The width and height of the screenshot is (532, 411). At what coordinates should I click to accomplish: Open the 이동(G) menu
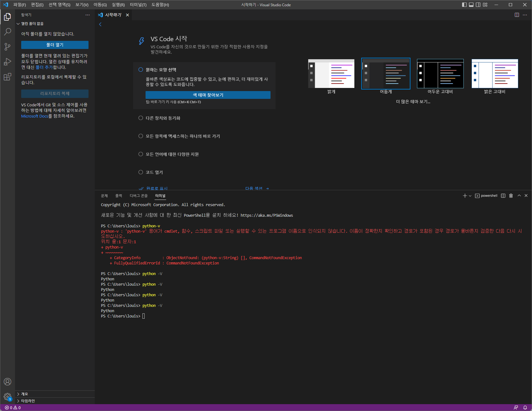coord(100,5)
